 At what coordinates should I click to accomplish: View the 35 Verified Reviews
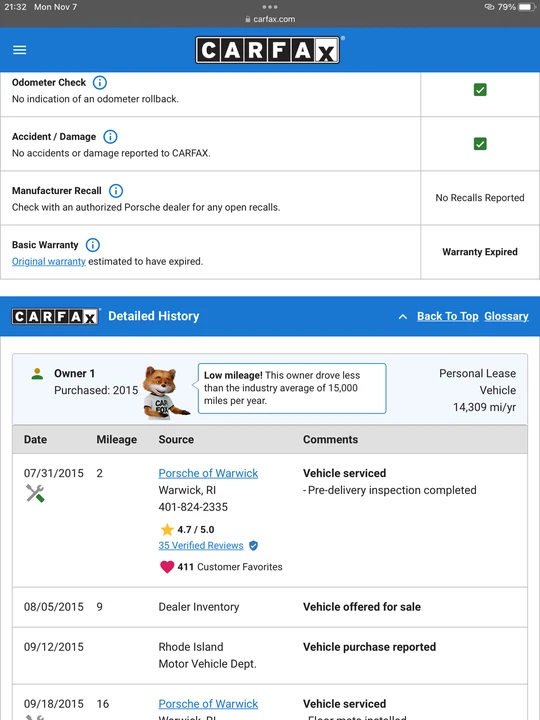201,546
